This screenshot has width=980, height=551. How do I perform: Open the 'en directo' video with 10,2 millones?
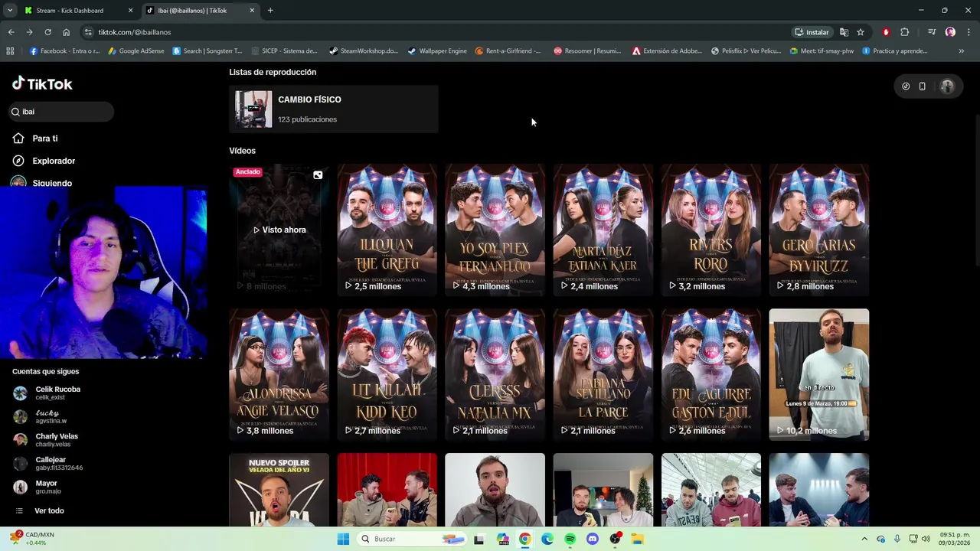(x=819, y=374)
